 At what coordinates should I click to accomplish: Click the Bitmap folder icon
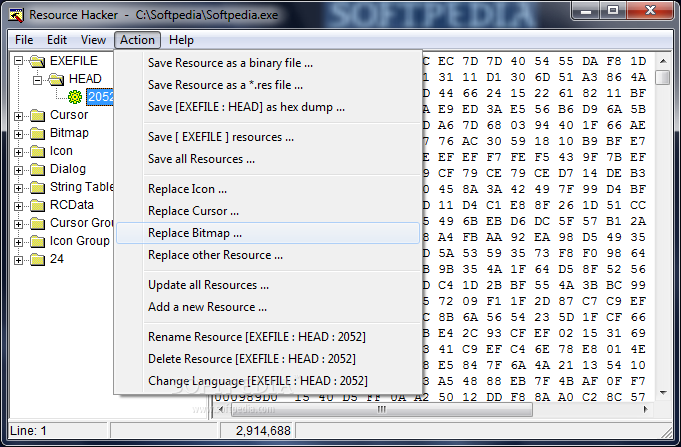(x=37, y=133)
